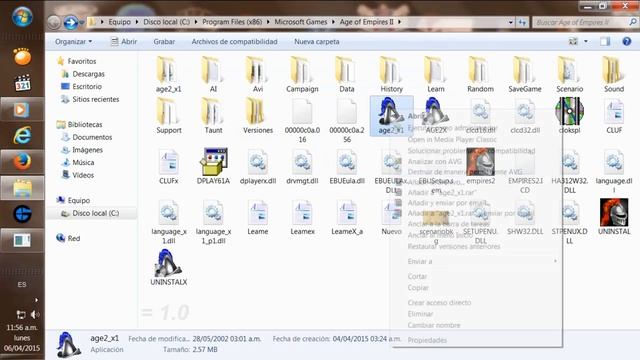Select the DPLAY61A installer icon
640x360 pixels.
(213, 167)
